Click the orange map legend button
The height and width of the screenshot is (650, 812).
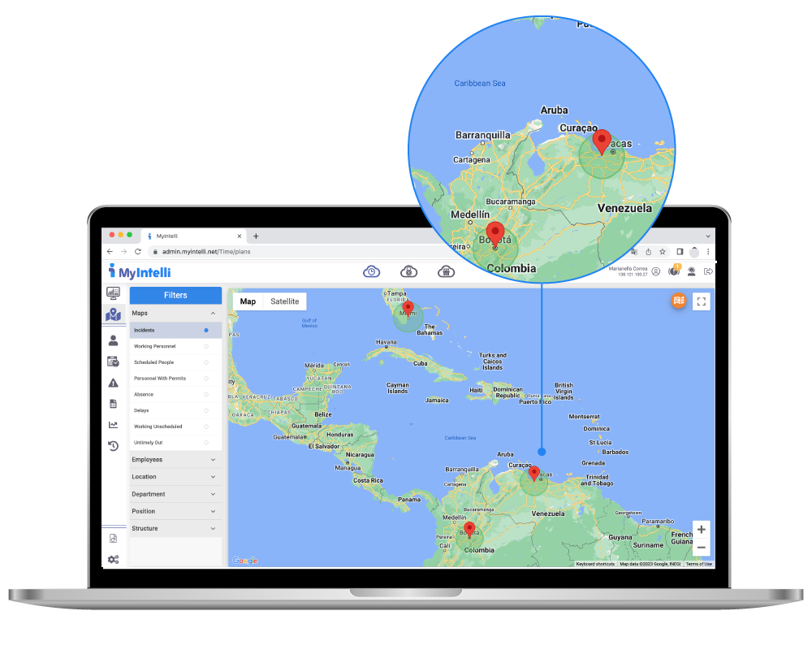click(678, 301)
